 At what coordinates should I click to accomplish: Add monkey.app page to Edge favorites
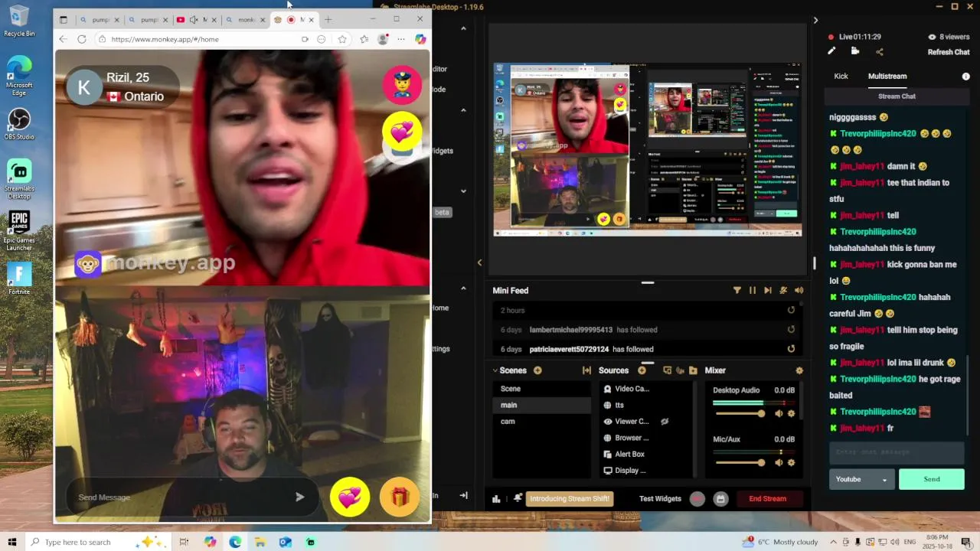(x=342, y=39)
